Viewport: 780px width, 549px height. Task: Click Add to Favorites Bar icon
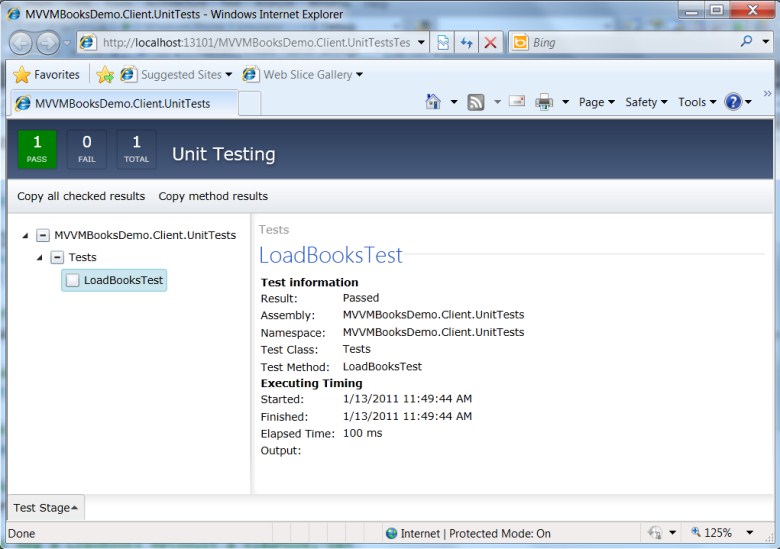pos(105,75)
